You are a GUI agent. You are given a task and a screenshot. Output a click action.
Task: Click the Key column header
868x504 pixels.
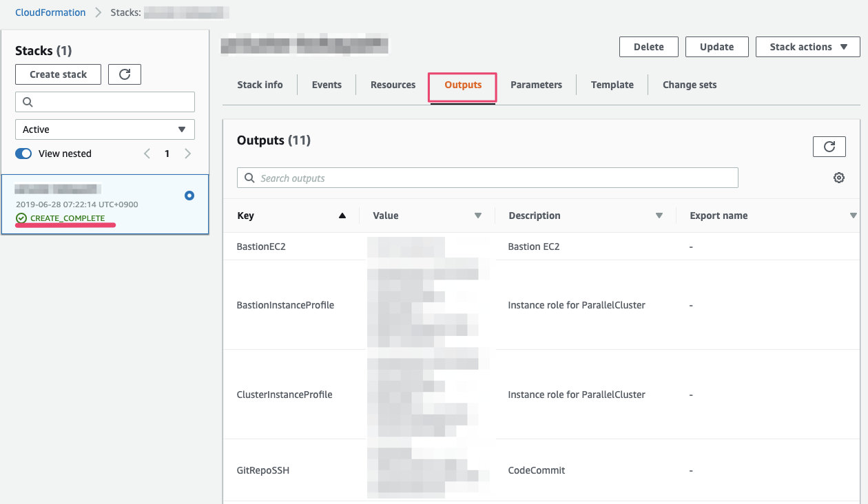click(245, 216)
